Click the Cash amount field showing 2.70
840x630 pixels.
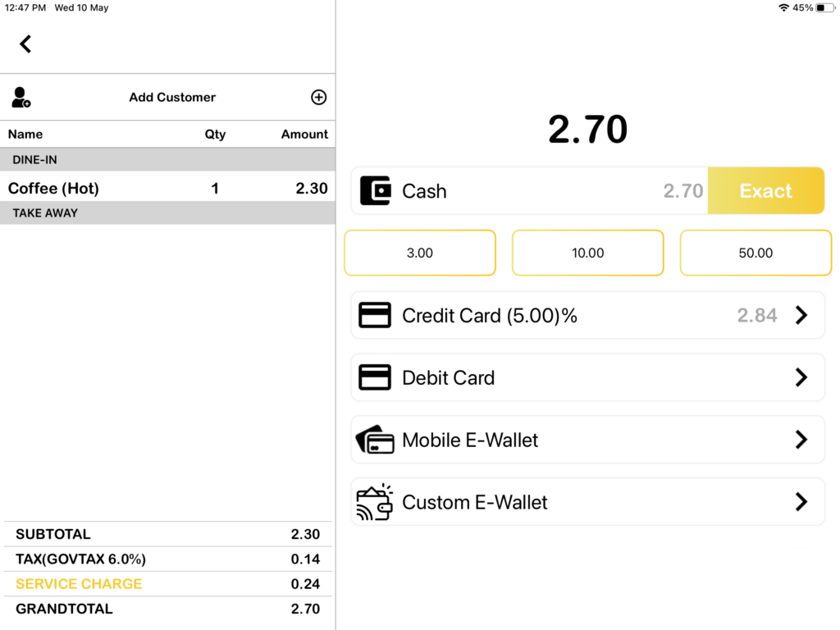point(682,191)
